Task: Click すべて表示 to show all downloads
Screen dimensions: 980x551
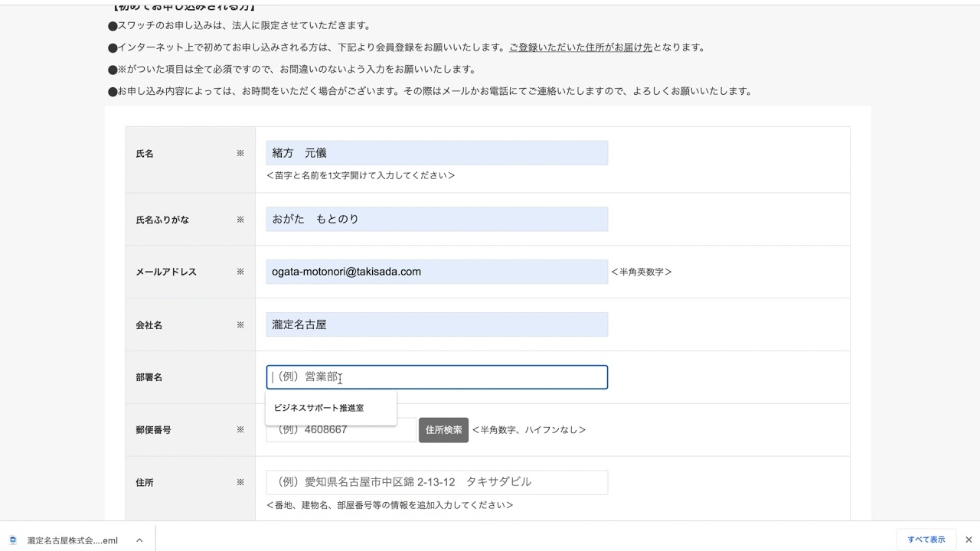Action: pos(926,540)
